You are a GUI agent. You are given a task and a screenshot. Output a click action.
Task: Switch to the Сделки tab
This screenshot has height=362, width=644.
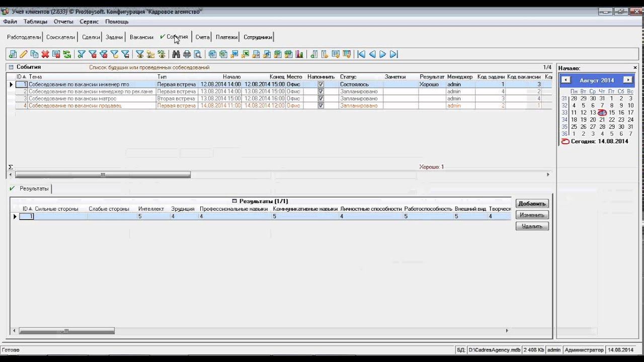91,37
